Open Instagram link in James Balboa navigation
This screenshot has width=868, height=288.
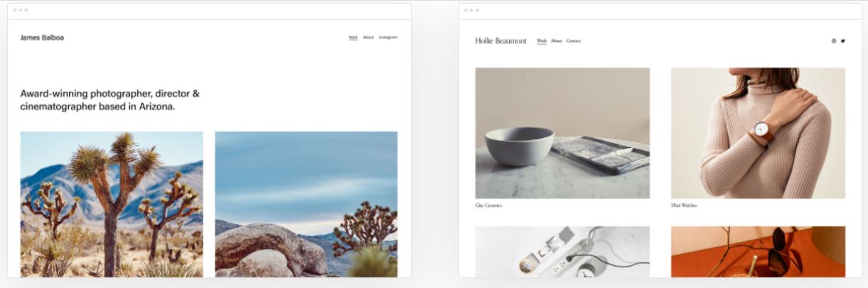click(388, 37)
